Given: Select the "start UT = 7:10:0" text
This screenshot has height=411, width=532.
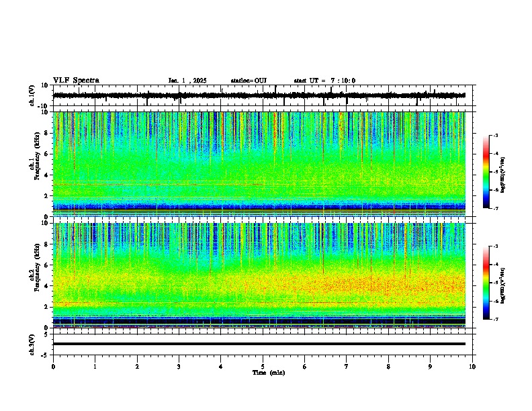Looking at the screenshot, I should coord(324,81).
